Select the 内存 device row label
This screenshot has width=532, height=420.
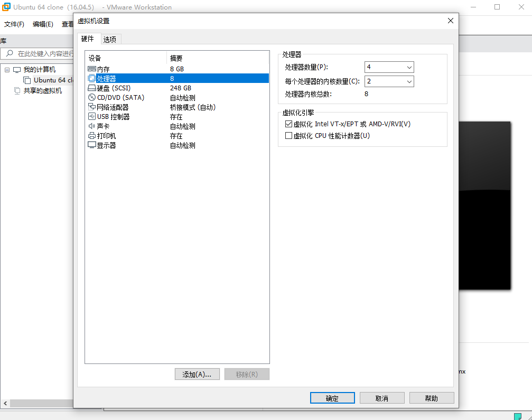point(103,69)
